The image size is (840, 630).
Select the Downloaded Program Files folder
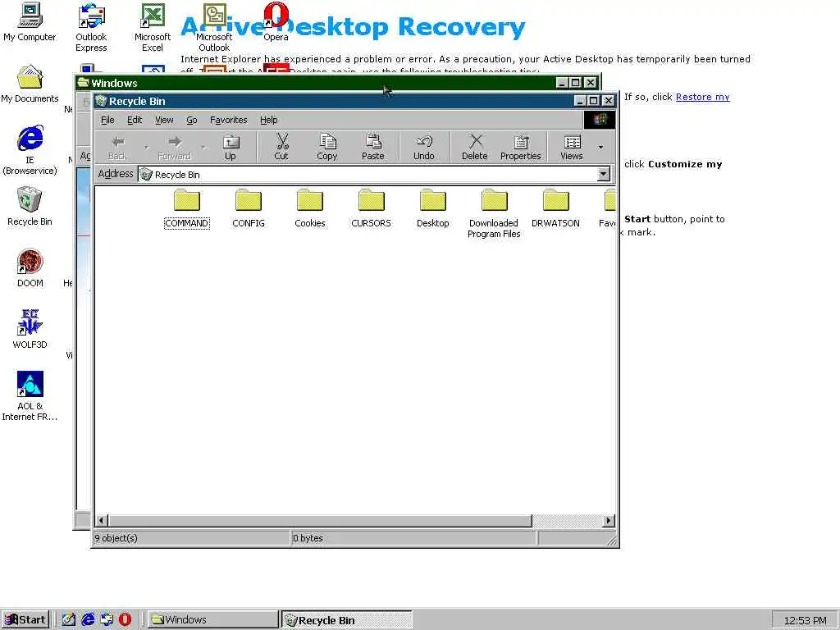tap(494, 214)
